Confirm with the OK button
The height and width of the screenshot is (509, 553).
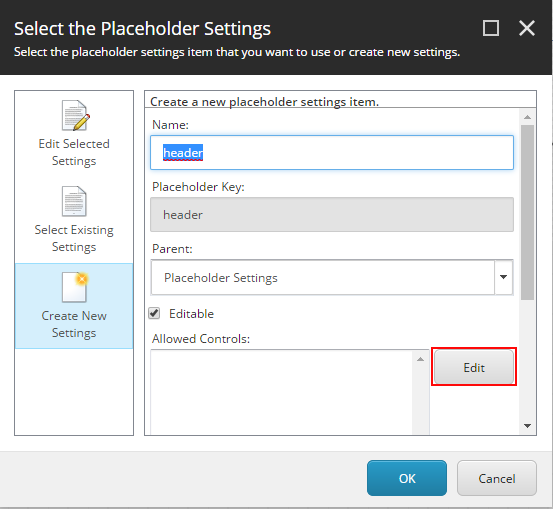(x=407, y=478)
